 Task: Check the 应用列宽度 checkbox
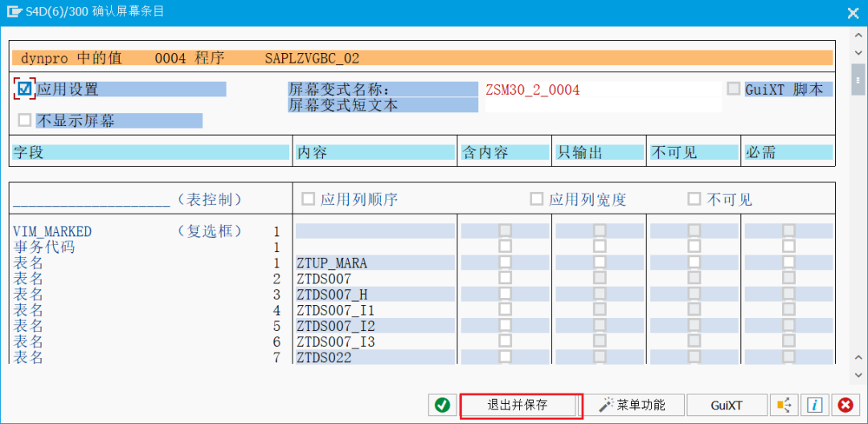pos(536,198)
